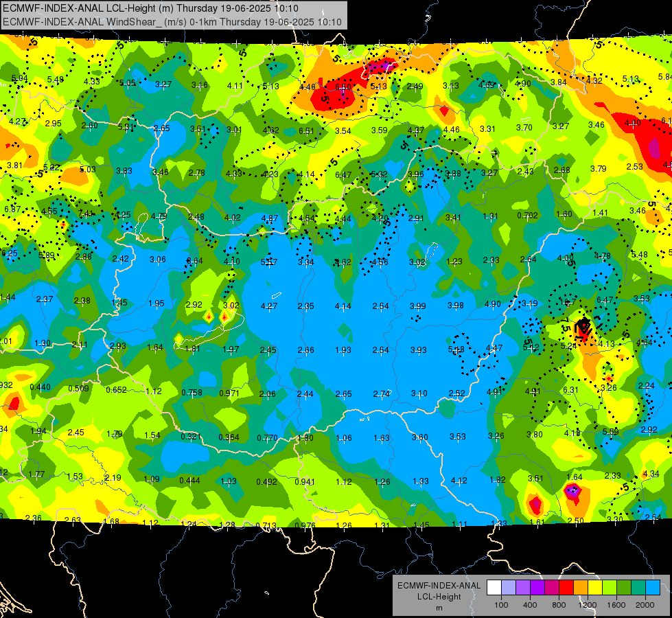
Task: Click the grid value 3.60
Action: pyautogui.click(x=419, y=437)
